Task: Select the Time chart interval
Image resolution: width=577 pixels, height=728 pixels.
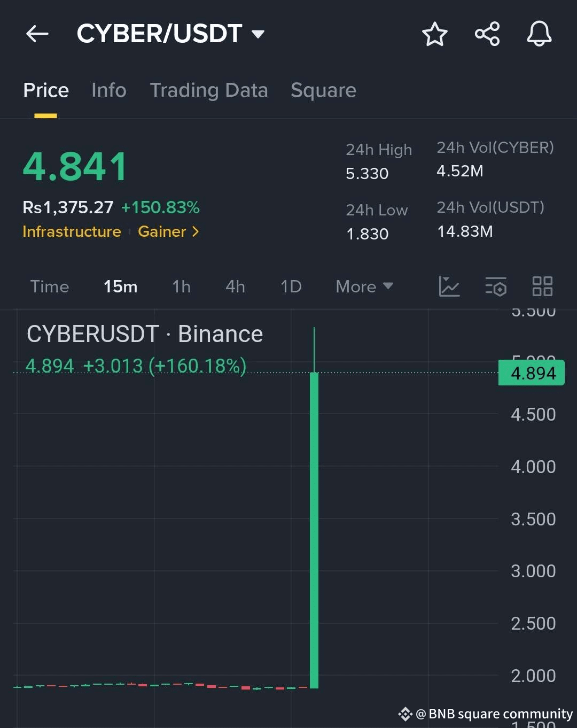Action: coord(50,286)
